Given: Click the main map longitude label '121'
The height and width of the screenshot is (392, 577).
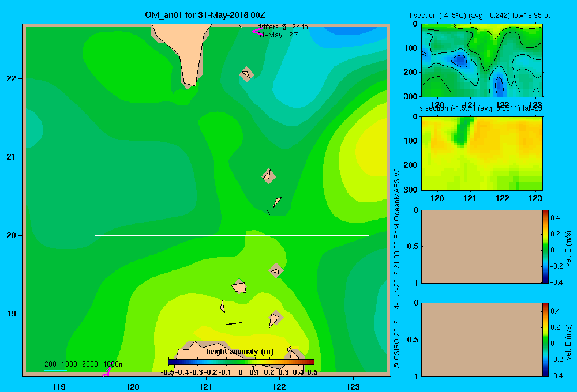Looking at the screenshot, I should click(206, 386).
